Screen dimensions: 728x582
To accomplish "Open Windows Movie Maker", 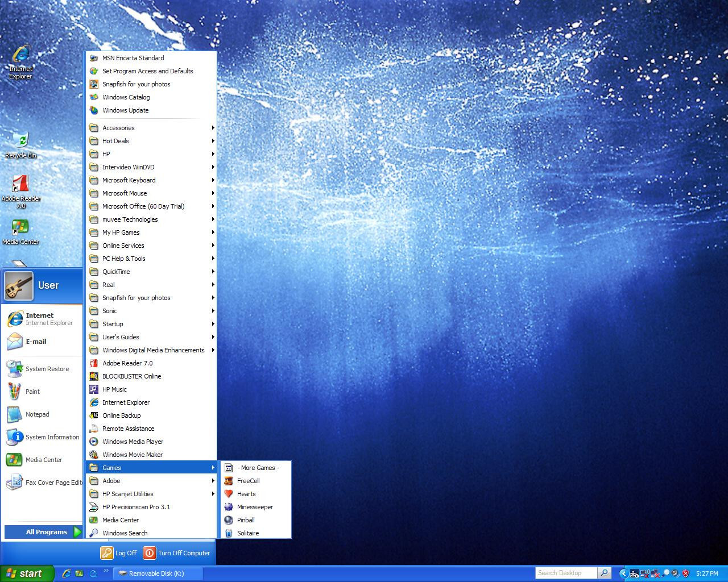I will (151, 455).
